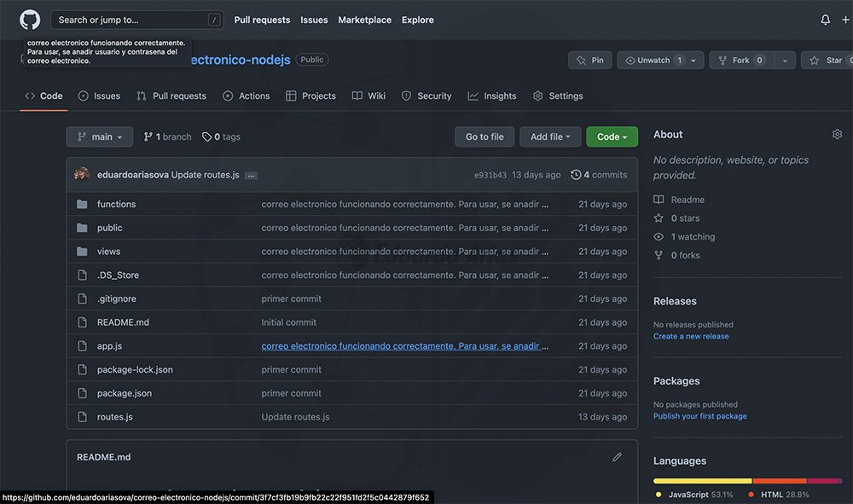Click the routes.js file icon
The height and width of the screenshot is (504, 853).
coord(82,416)
